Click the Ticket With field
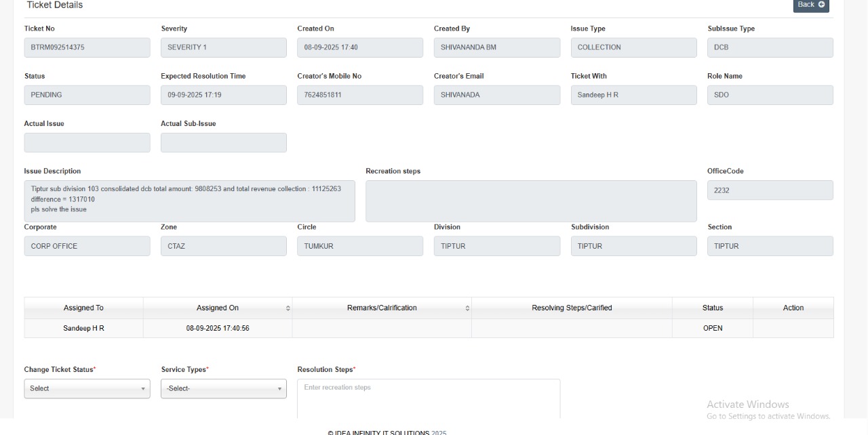This screenshot has width=868, height=435. (x=633, y=95)
